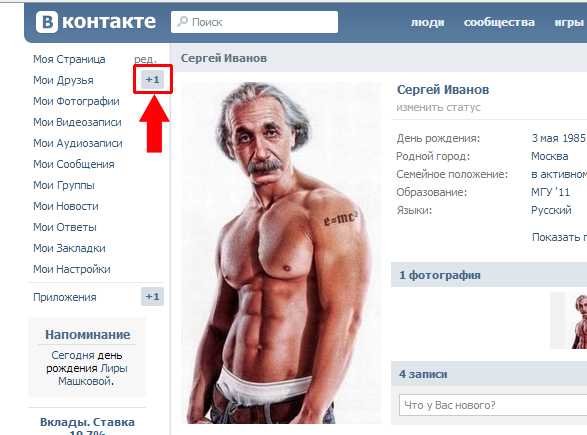Open Мои Сообщения section
This screenshot has height=435, width=587.
point(74,164)
